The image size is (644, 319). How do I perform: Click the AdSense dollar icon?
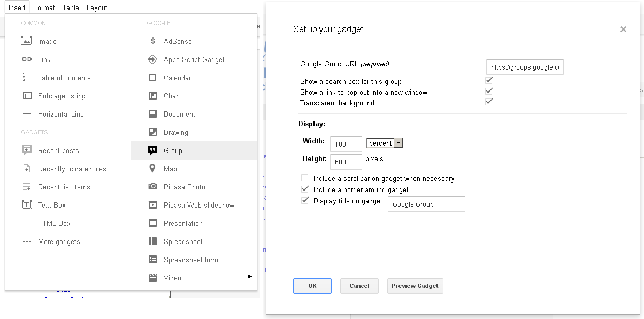[x=153, y=41]
